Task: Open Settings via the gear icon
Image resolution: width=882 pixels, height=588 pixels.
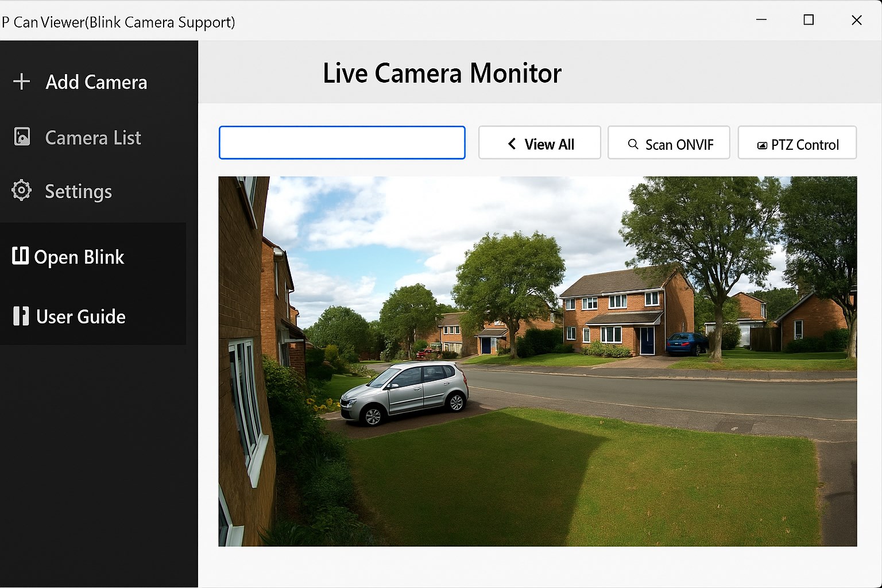Action: point(22,190)
